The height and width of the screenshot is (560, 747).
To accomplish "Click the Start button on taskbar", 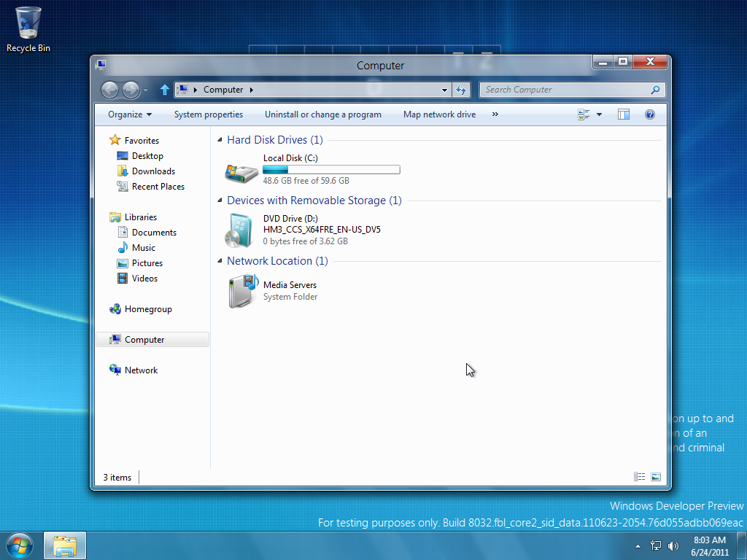I will click(20, 545).
